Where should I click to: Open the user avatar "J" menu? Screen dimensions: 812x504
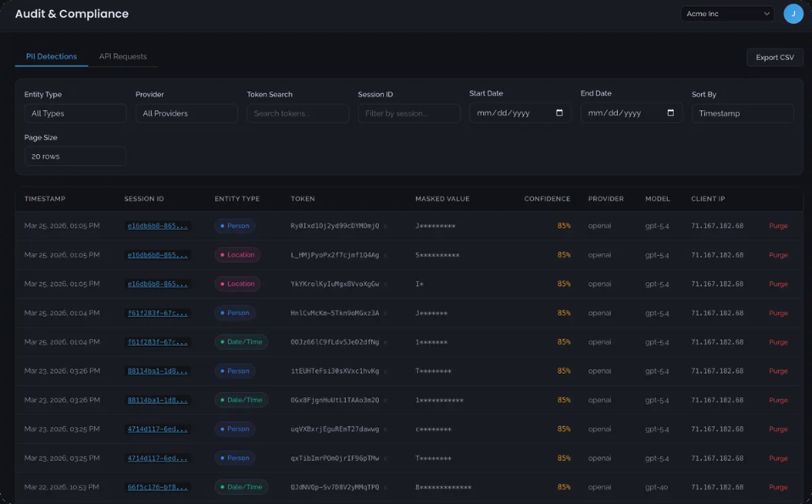793,14
